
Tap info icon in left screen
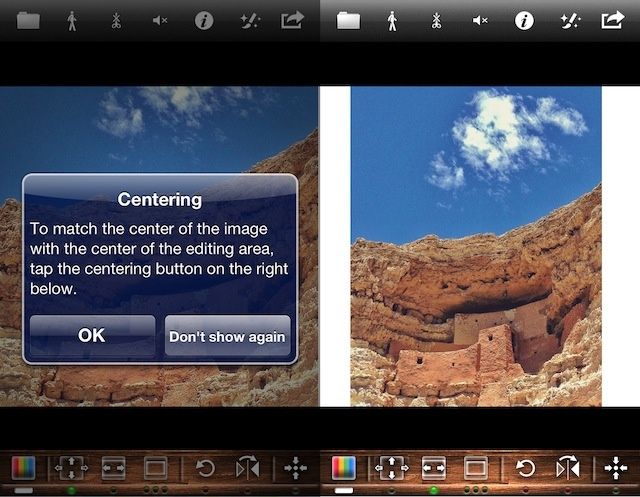(204, 20)
